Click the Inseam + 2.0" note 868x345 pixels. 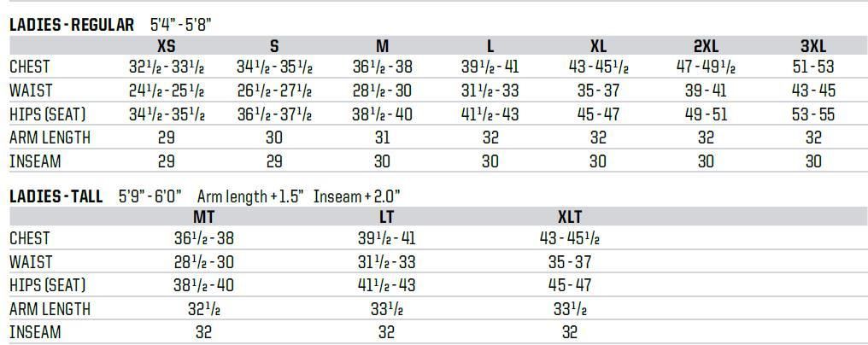(x=356, y=196)
